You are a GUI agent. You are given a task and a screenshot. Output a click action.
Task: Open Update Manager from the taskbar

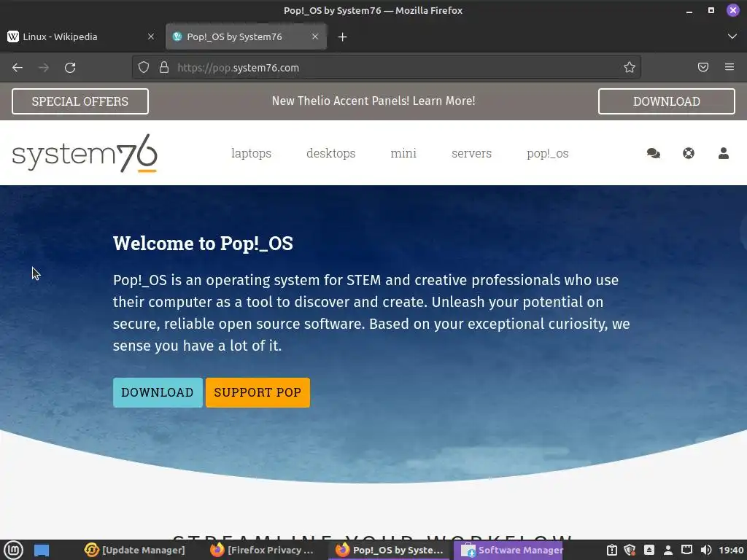135,550
